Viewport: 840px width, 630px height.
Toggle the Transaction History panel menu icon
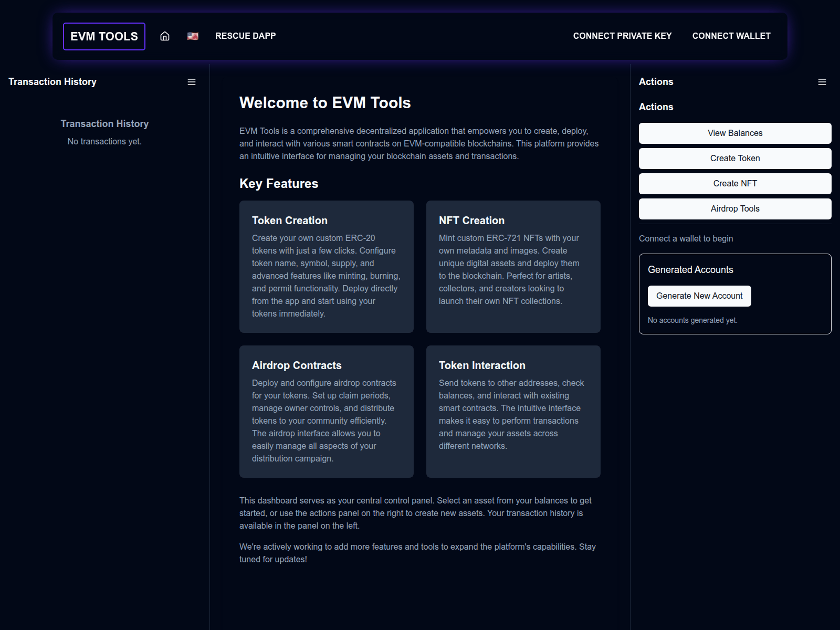point(192,82)
